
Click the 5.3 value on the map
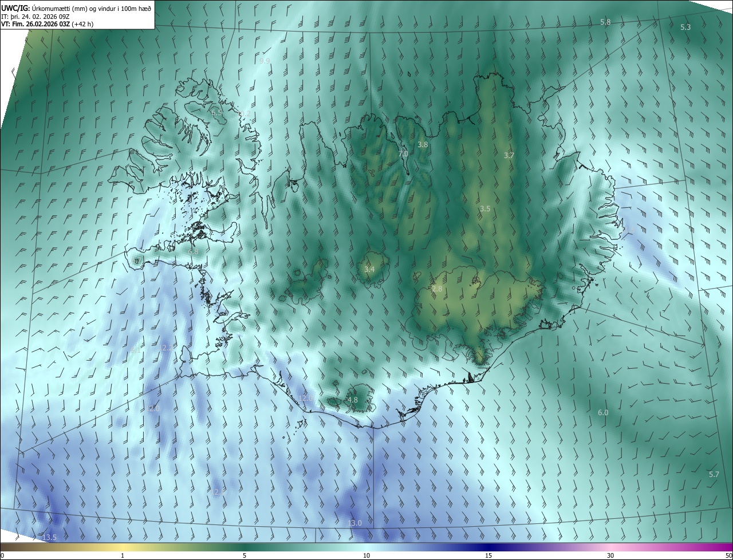click(x=685, y=27)
